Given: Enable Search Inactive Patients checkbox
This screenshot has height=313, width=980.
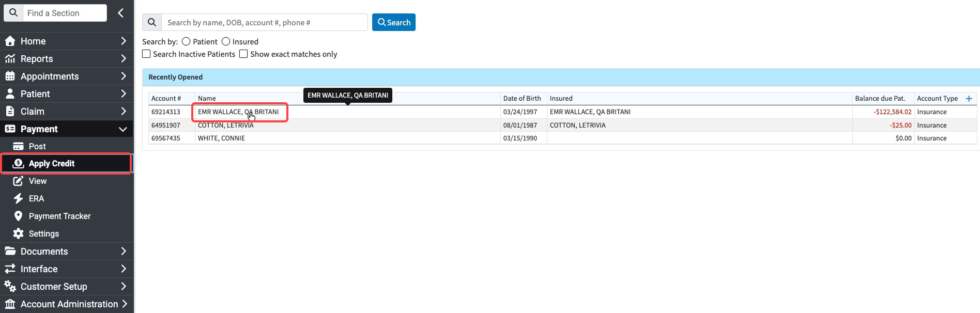Looking at the screenshot, I should (x=147, y=54).
